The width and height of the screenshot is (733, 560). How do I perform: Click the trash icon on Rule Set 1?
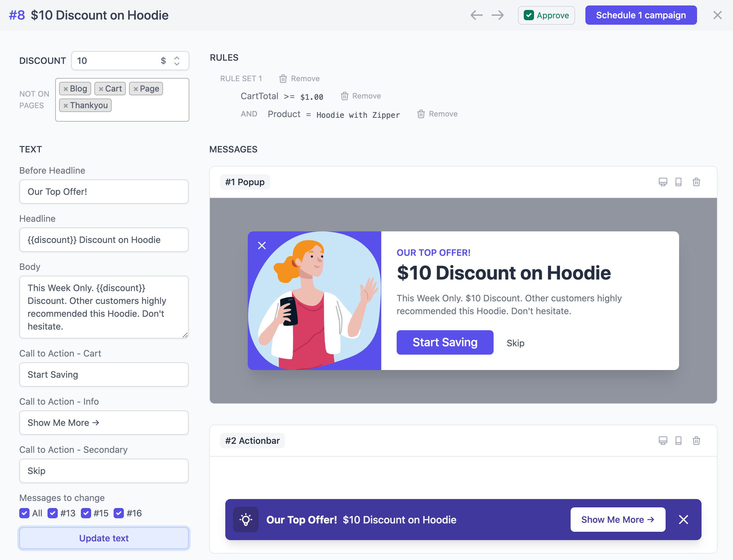click(283, 78)
